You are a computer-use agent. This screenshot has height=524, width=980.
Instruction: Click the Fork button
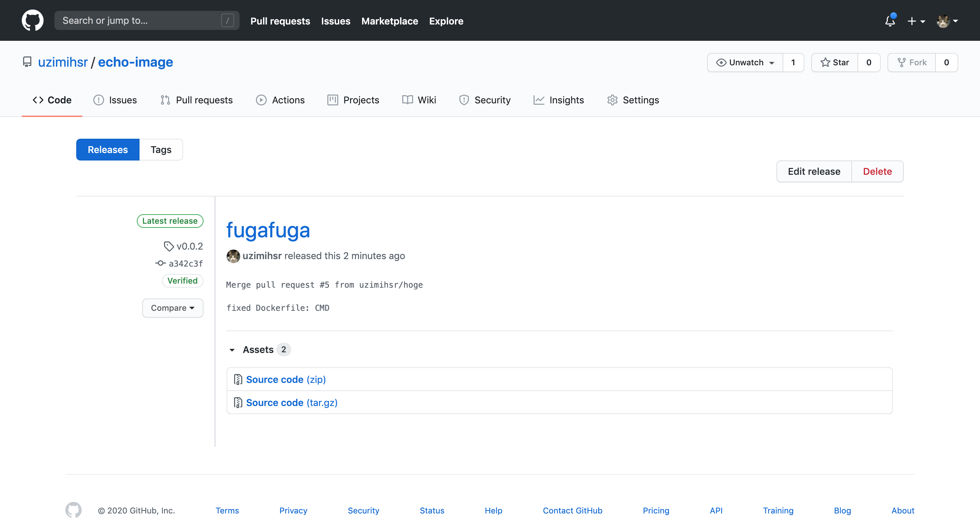point(912,62)
